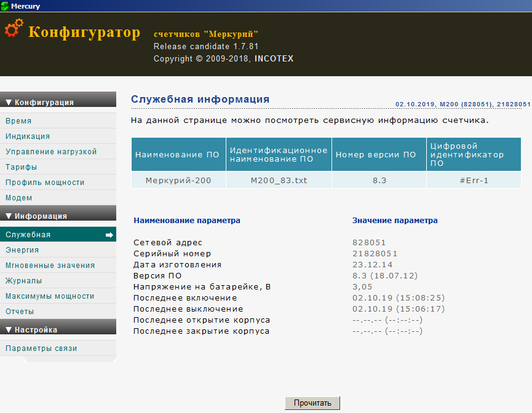Image resolution: width=532 pixels, height=413 pixels.
Task: Click the 8.3 version number cell
Action: [x=379, y=181]
